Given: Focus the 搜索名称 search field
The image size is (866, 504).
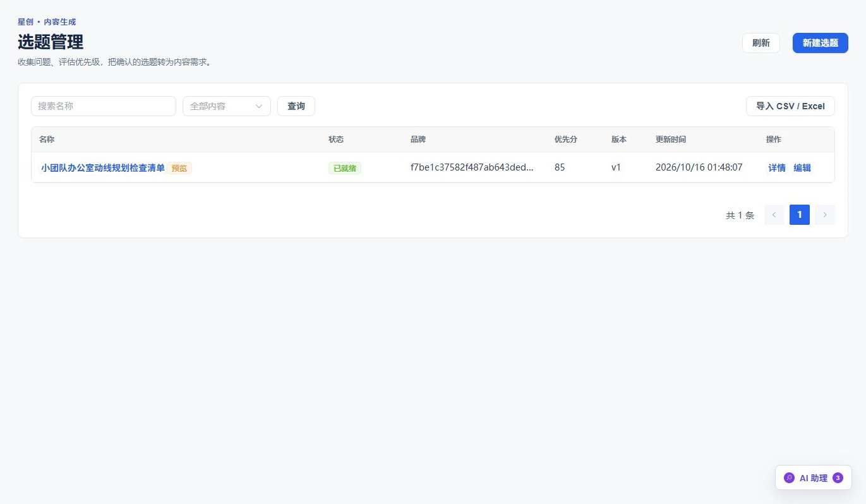Looking at the screenshot, I should tap(104, 106).
